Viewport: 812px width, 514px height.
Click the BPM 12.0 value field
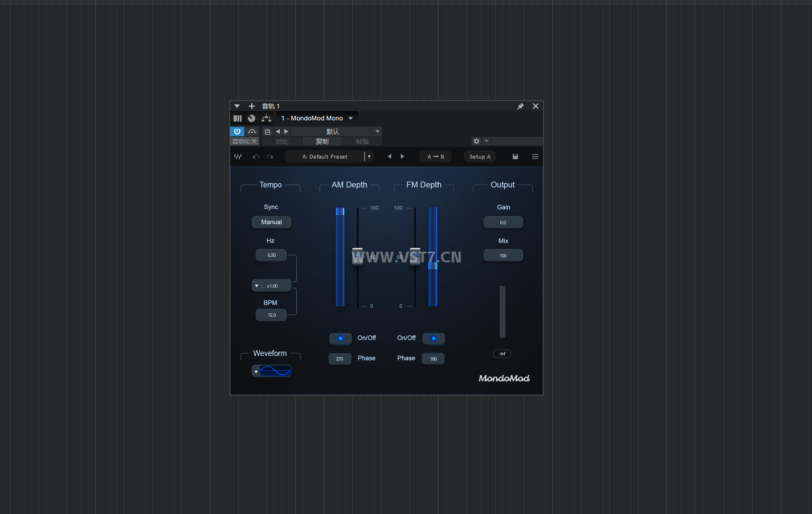tap(271, 315)
